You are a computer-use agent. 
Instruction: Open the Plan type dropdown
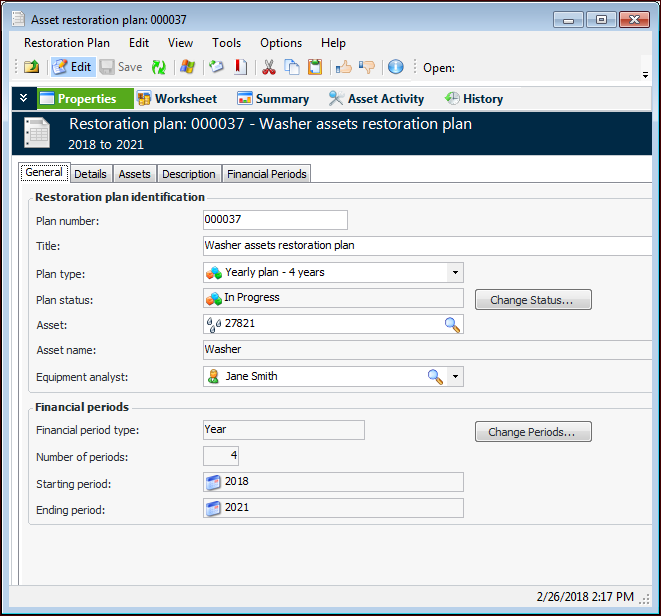pyautogui.click(x=454, y=272)
